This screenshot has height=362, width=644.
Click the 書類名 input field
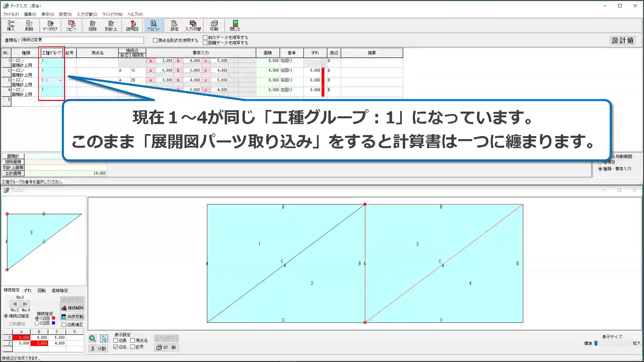(x=83, y=40)
